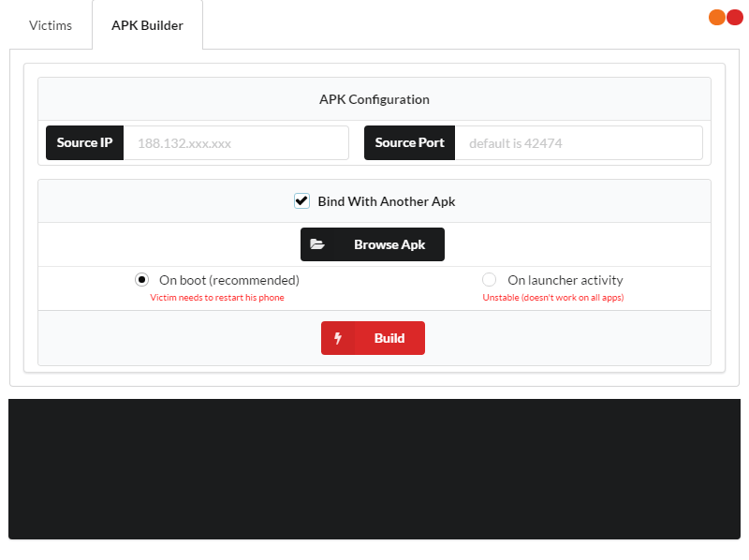The height and width of the screenshot is (560, 749).
Task: Click the APK Configuration header
Action: (374, 99)
